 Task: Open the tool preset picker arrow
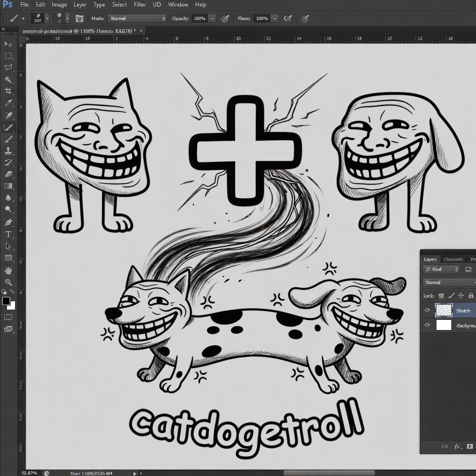[x=23, y=19]
